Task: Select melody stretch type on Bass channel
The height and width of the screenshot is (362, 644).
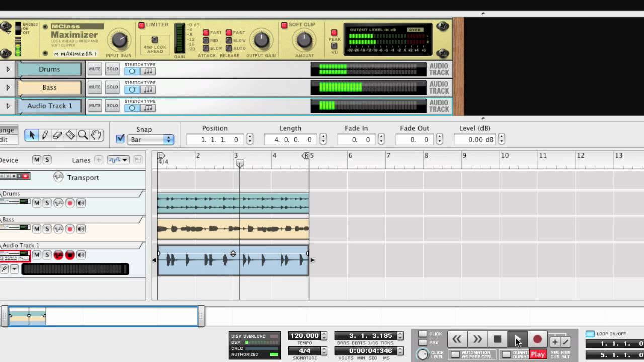Action: click(148, 89)
